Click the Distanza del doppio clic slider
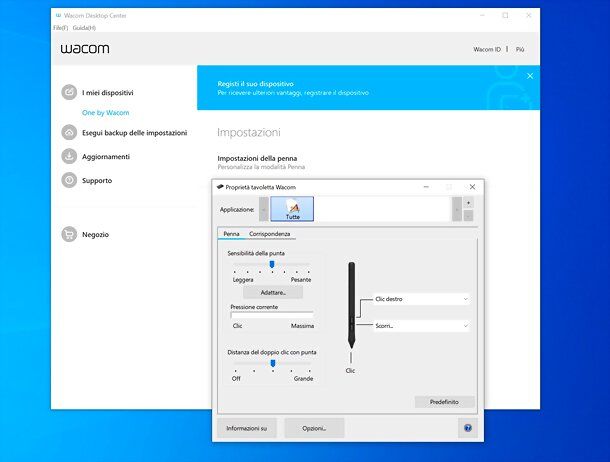This screenshot has height=462, width=610. [x=272, y=363]
